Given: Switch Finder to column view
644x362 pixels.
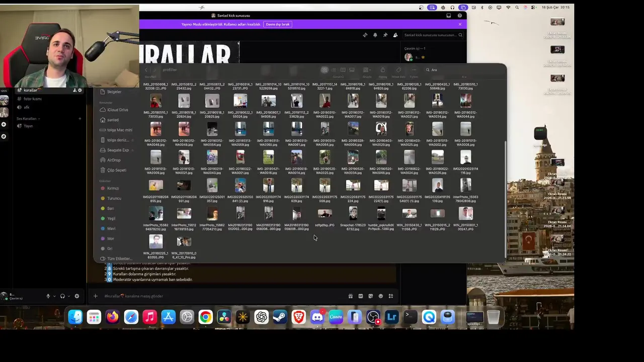Looking at the screenshot, I should tap(343, 70).
